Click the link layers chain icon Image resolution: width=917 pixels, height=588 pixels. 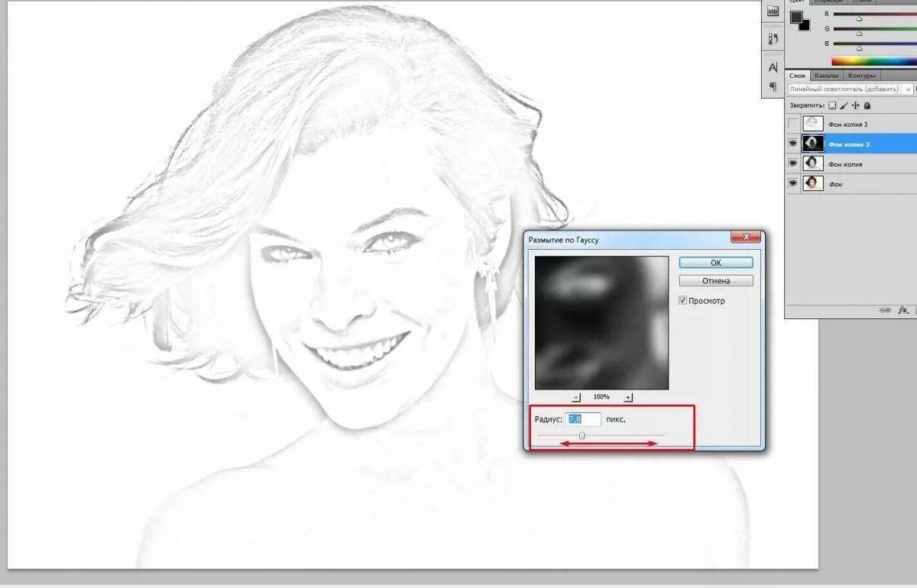pos(884,310)
